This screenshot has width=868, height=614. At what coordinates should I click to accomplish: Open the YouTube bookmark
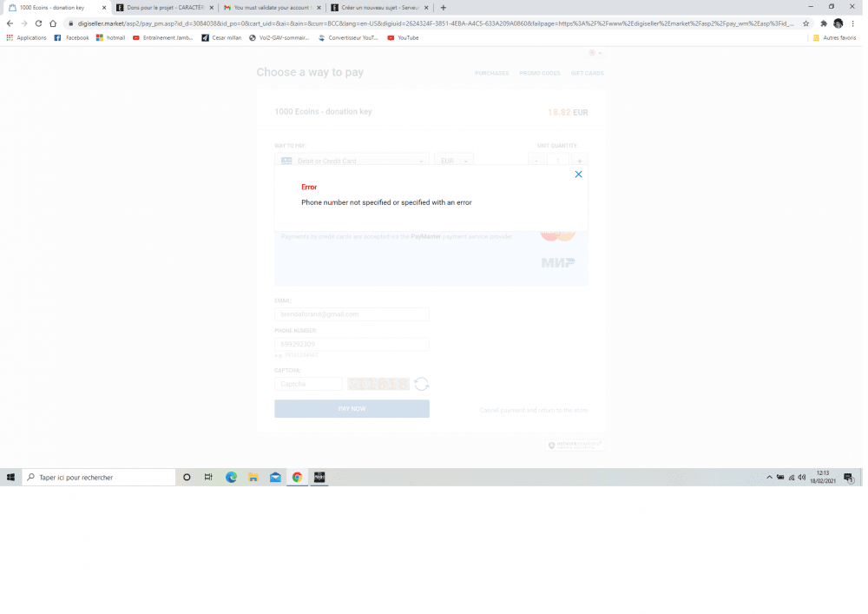(403, 38)
